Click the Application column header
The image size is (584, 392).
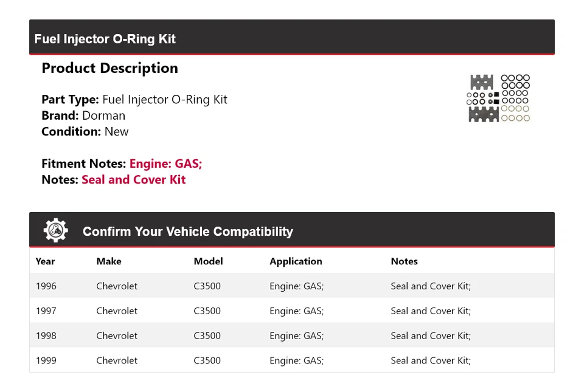coord(296,261)
